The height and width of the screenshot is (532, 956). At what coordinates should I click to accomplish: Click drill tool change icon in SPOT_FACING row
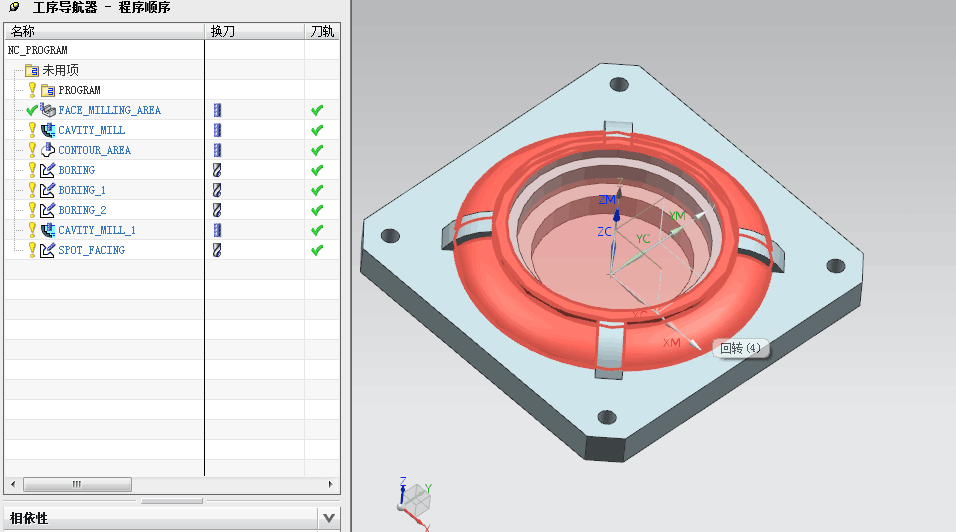(x=217, y=250)
